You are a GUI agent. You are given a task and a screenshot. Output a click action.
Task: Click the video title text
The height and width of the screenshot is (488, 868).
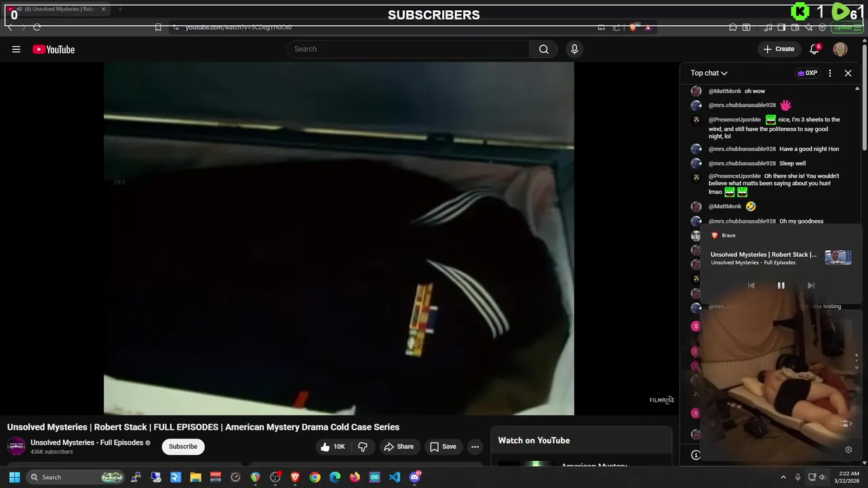pyautogui.click(x=203, y=427)
